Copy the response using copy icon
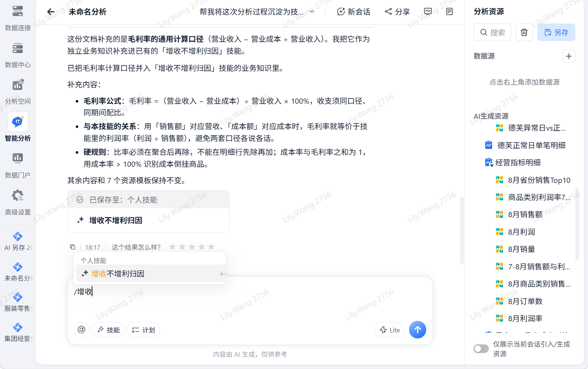This screenshot has width=588, height=369. pyautogui.click(x=73, y=247)
